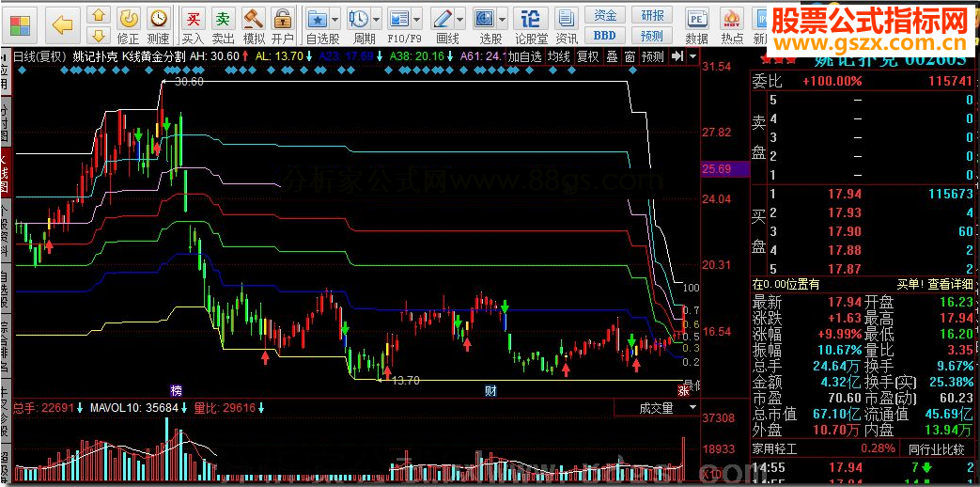980x487 pixels.
Task: Open the 测速 speed test clock icon
Action: point(158,18)
